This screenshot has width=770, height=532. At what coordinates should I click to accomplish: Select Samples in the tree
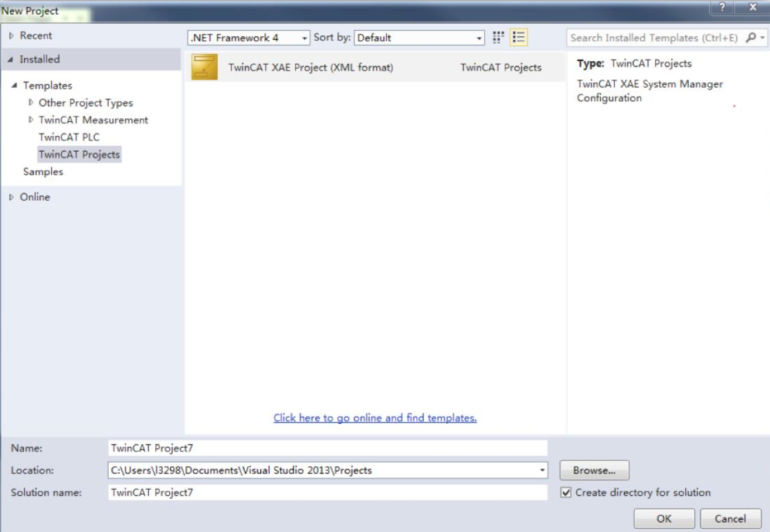coord(43,172)
